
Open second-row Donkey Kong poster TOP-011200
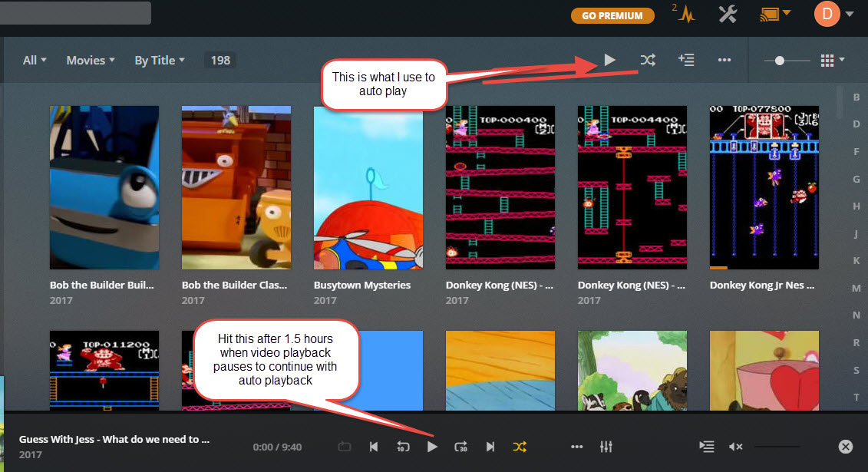104,370
